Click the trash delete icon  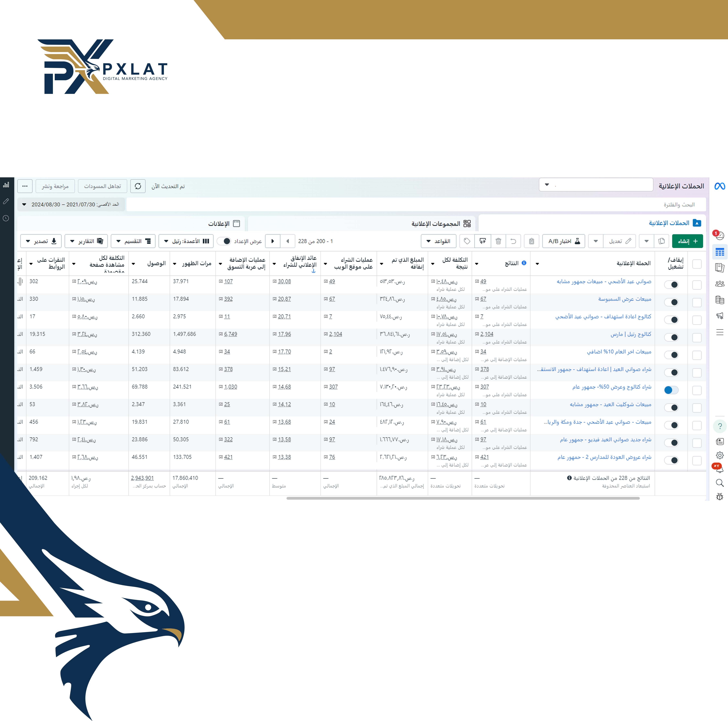pyautogui.click(x=498, y=241)
